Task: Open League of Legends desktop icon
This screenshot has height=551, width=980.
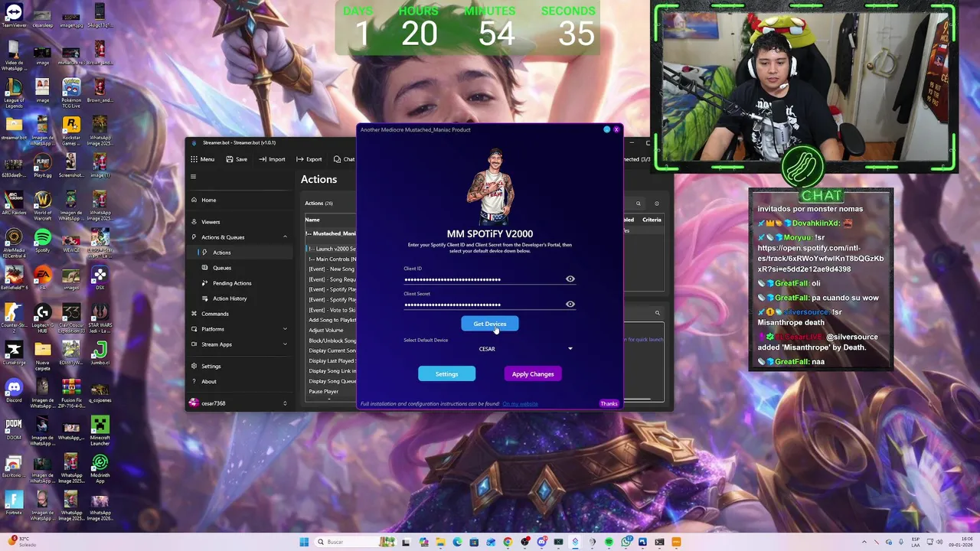Action: (x=14, y=92)
